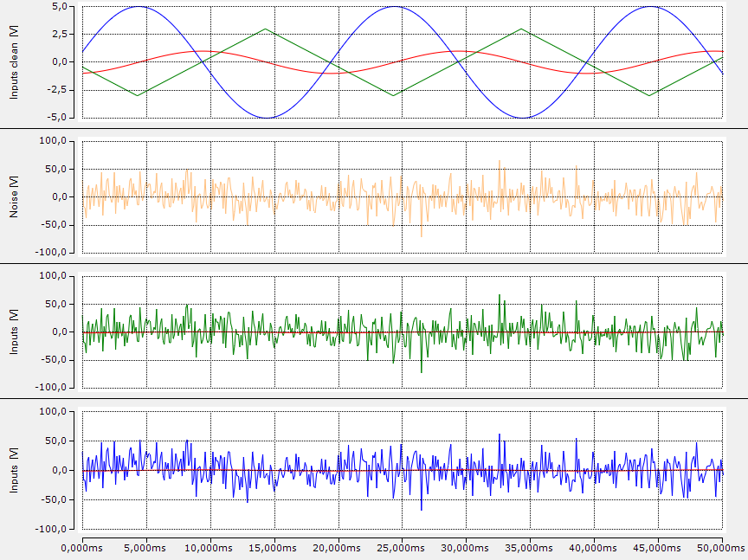Click the 30,000ms time axis label
Viewport: 748px width, 560px height.
point(465,548)
